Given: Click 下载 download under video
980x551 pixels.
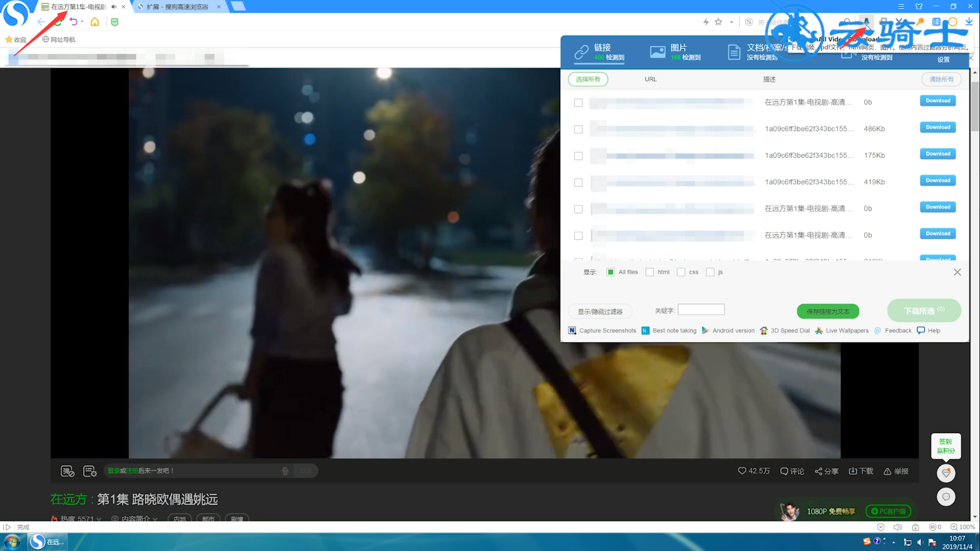Looking at the screenshot, I should click(x=861, y=471).
